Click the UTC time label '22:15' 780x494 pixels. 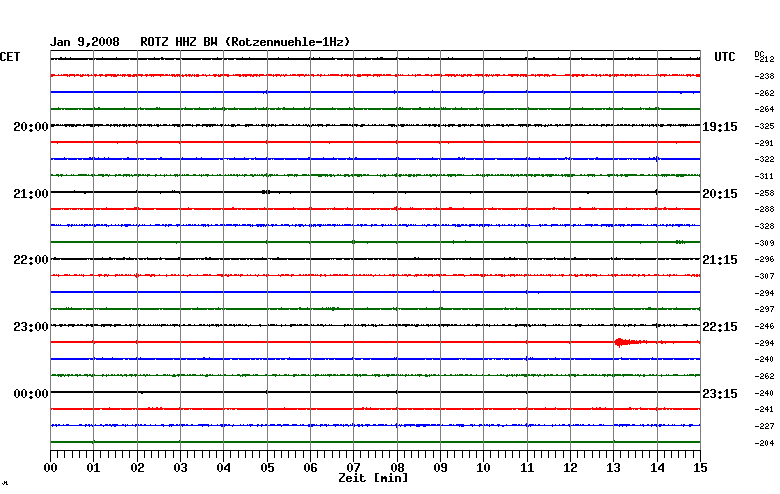(720, 327)
